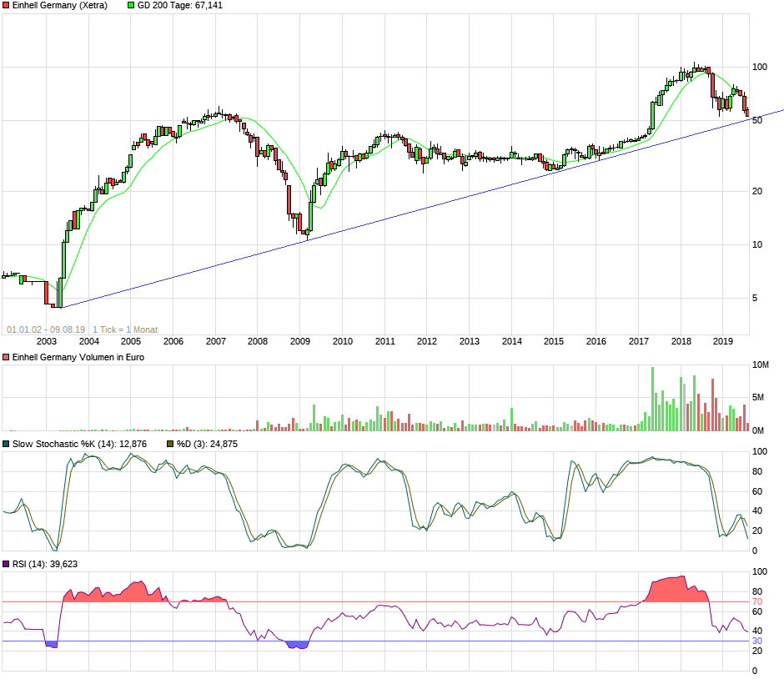The image size is (784, 679).
Task: Click the 100 price axis label
Action: point(760,67)
